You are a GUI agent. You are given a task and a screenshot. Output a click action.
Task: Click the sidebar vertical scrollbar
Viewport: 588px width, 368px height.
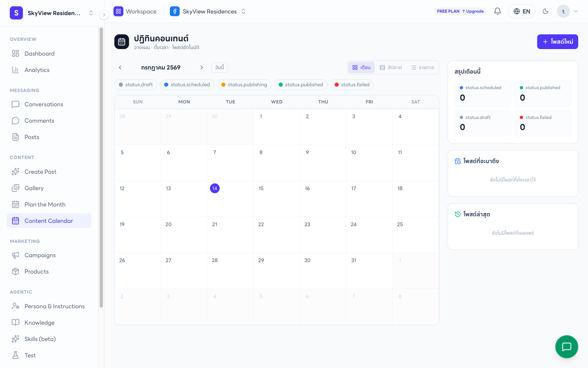(101, 168)
